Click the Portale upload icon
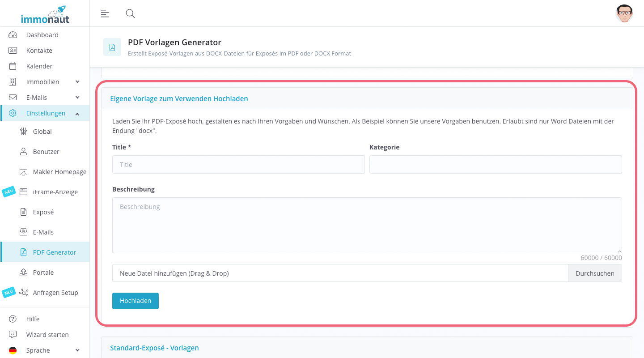 24,273
